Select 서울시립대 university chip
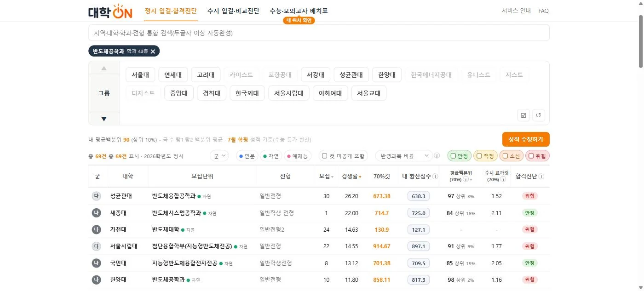The height and width of the screenshot is (291, 644). (x=289, y=93)
